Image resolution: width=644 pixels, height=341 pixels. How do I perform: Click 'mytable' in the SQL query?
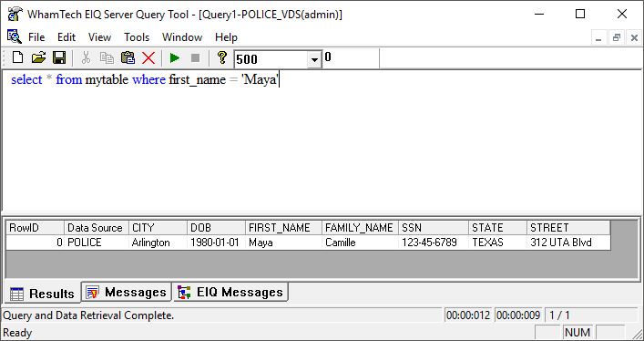point(107,80)
